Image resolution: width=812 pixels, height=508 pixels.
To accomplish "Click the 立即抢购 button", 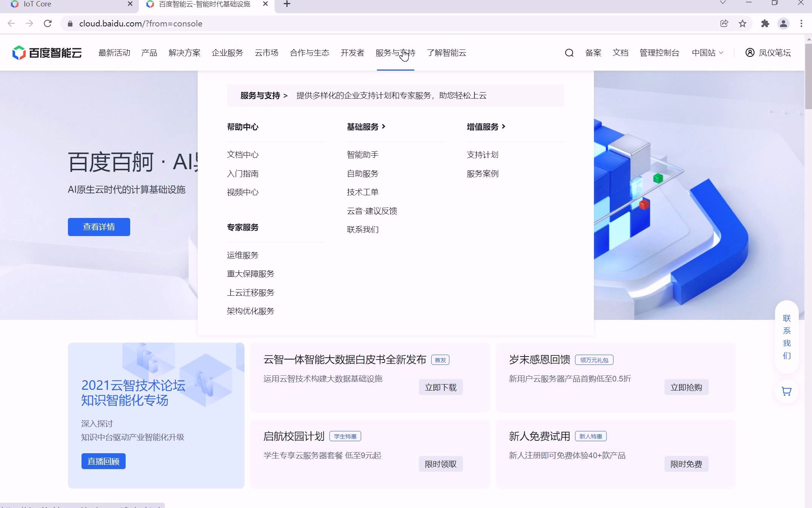I will pos(686,387).
